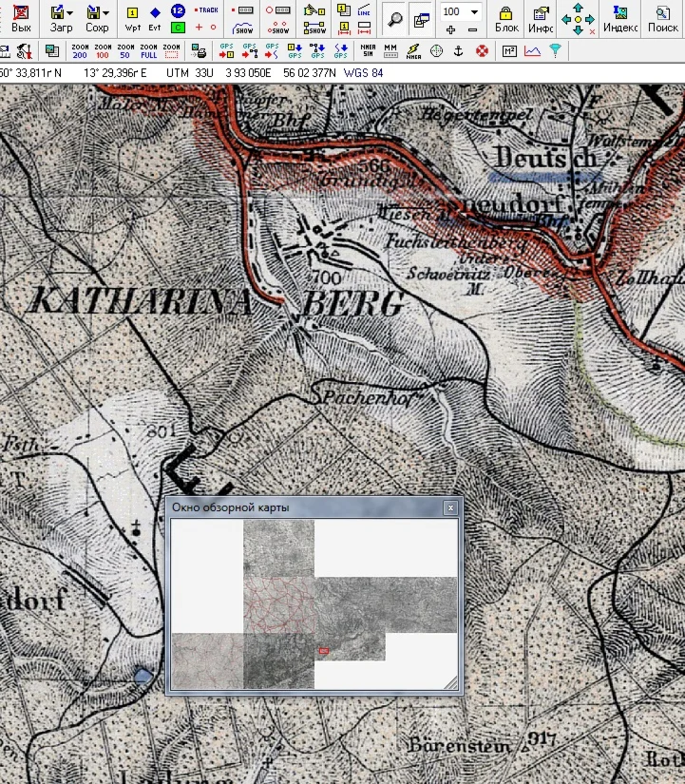Open the Инфо map info button
The height and width of the screenshot is (784, 685).
(x=540, y=18)
